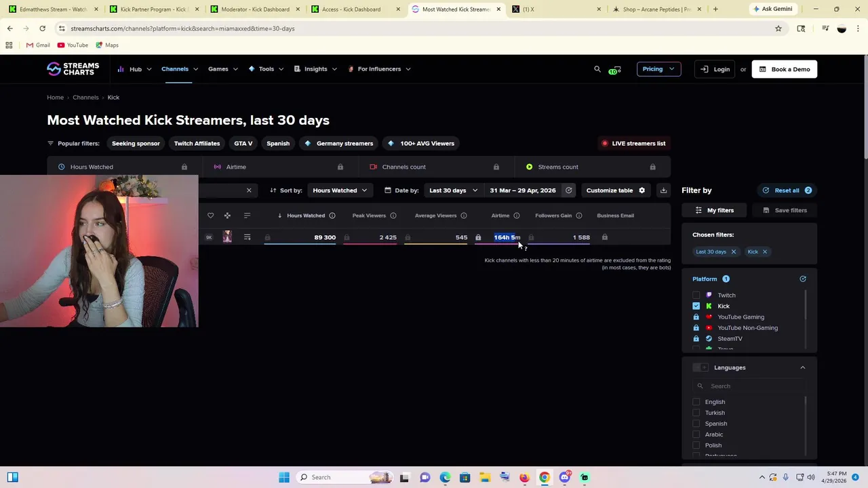This screenshot has height=488, width=868.
Task: Reload the page in browser
Action: 42,28
